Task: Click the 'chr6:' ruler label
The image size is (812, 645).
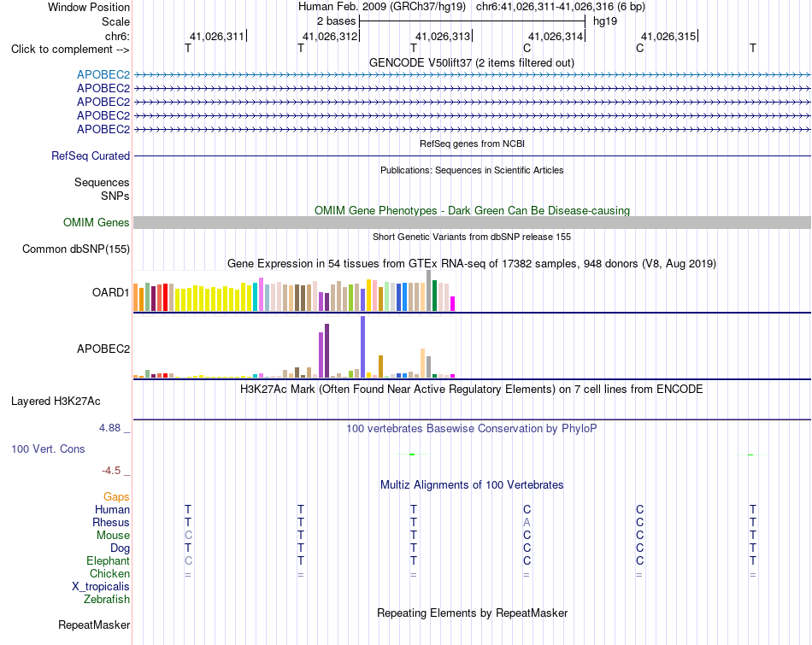Action: (x=117, y=36)
